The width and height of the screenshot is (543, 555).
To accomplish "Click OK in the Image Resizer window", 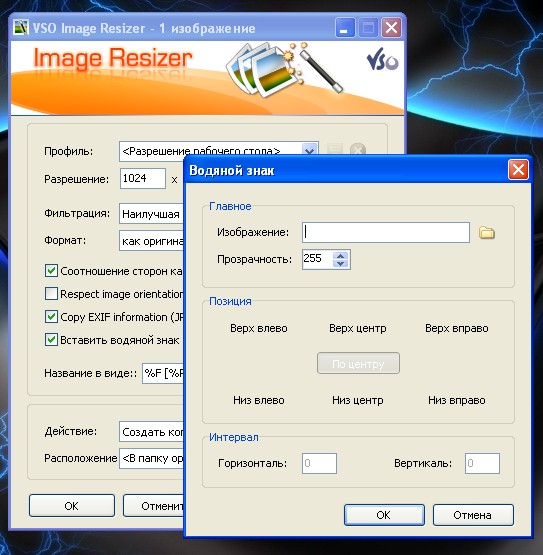I will coord(72,506).
